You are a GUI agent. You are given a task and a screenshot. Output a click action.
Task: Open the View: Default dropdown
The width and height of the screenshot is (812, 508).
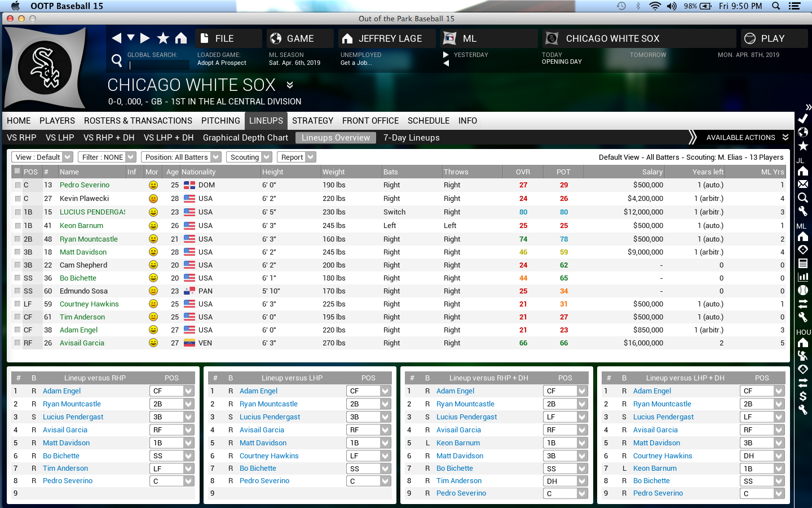coord(42,157)
